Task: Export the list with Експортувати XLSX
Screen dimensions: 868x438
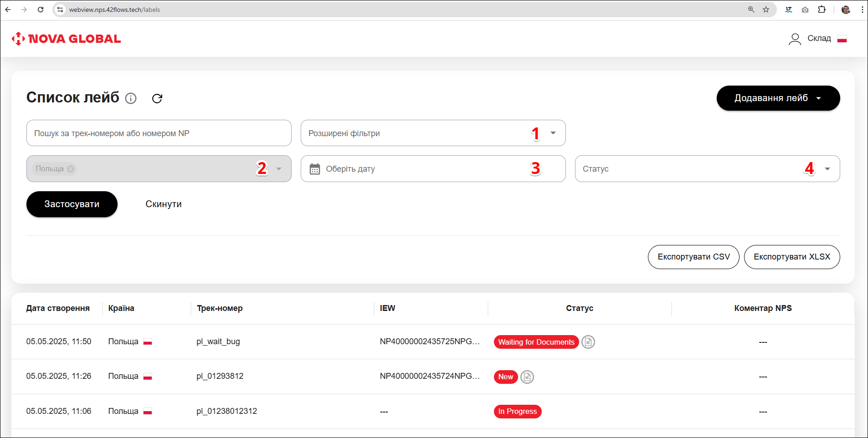Action: pos(791,257)
